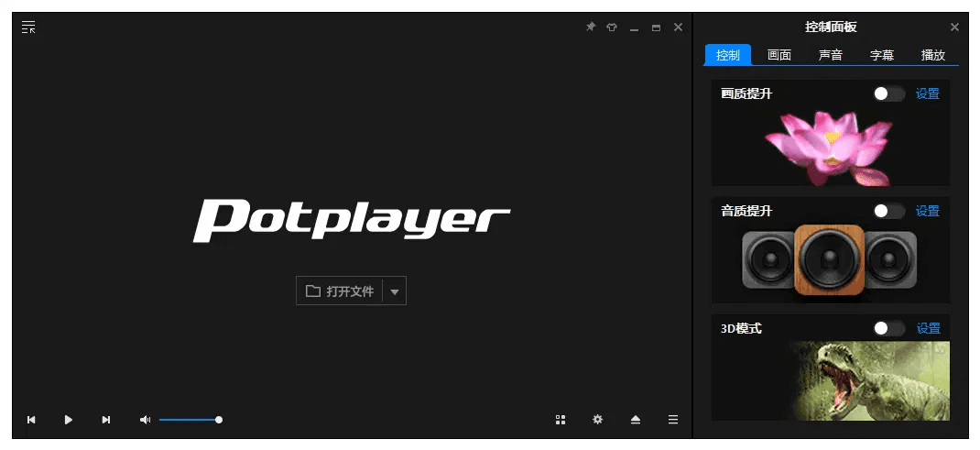Viewport: 980px width, 450px height.
Task: Skip to the previous track
Action: point(31,420)
